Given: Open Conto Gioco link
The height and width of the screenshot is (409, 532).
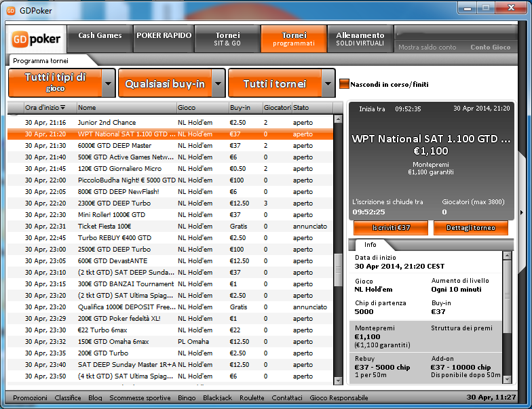Looking at the screenshot, I should pos(490,47).
